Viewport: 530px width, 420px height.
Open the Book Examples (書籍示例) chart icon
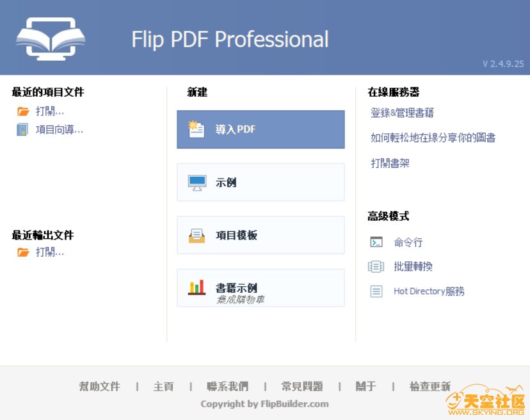pyautogui.click(x=196, y=286)
